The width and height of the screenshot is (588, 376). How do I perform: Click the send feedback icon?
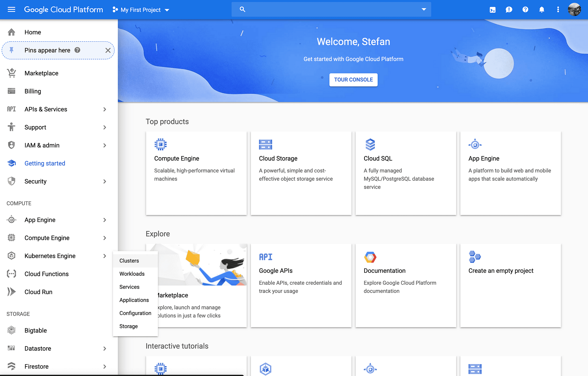click(x=509, y=10)
